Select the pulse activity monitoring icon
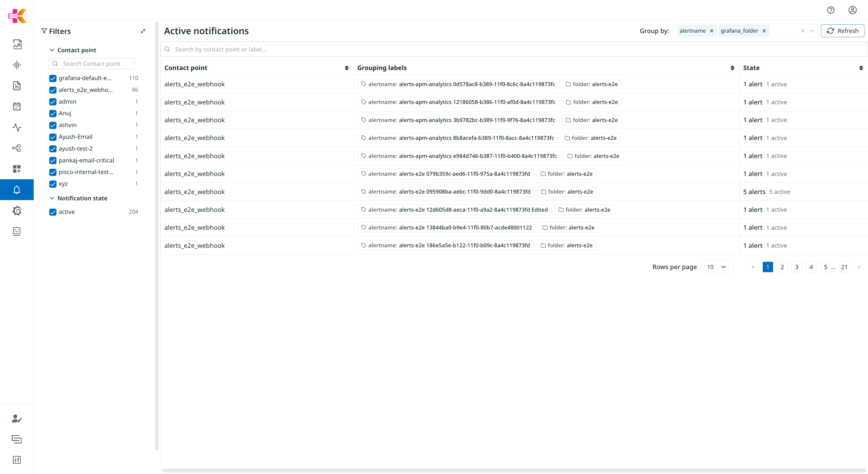 tap(17, 128)
